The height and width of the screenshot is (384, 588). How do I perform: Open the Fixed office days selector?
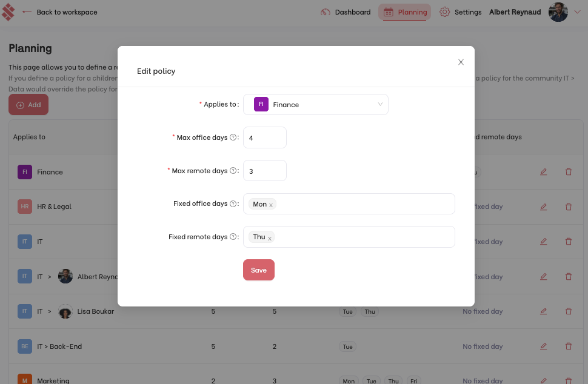[x=349, y=204]
